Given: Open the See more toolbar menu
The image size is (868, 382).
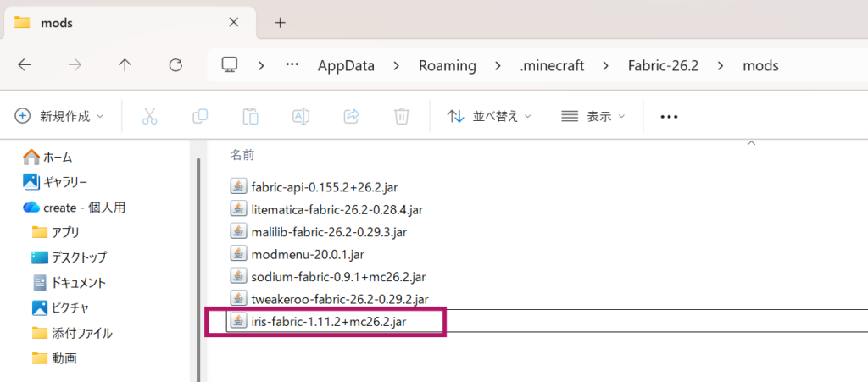Looking at the screenshot, I should [669, 117].
